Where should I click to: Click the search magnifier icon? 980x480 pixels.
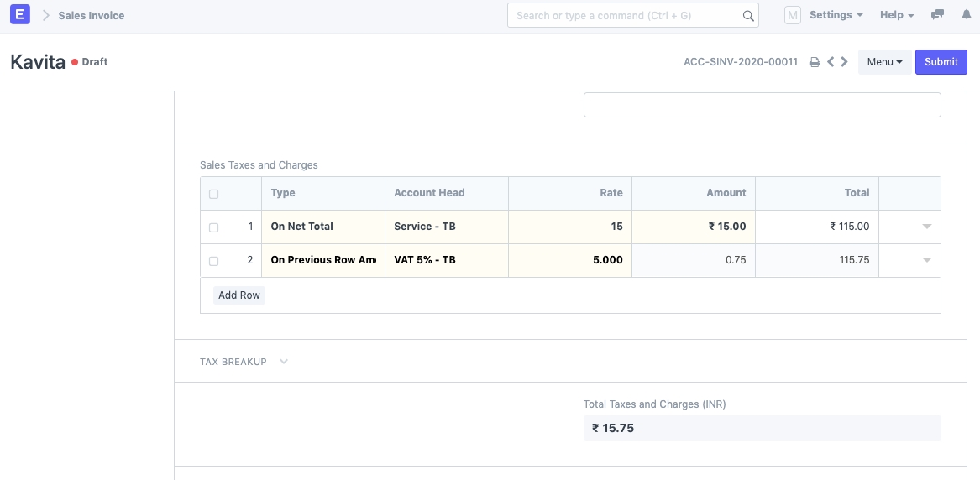[x=748, y=16]
